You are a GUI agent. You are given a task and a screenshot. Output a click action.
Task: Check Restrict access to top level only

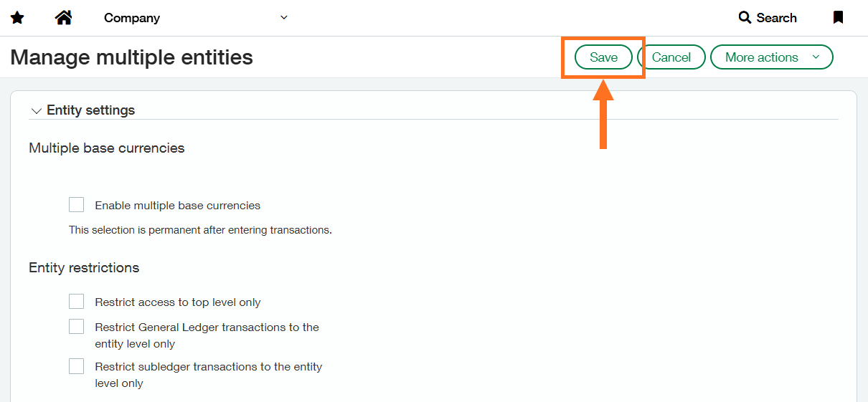click(77, 302)
